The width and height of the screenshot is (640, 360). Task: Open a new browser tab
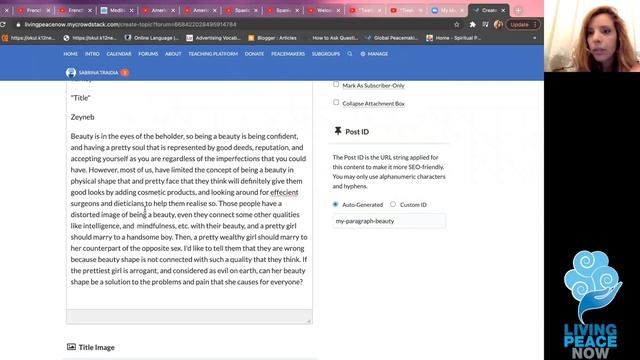[518, 10]
